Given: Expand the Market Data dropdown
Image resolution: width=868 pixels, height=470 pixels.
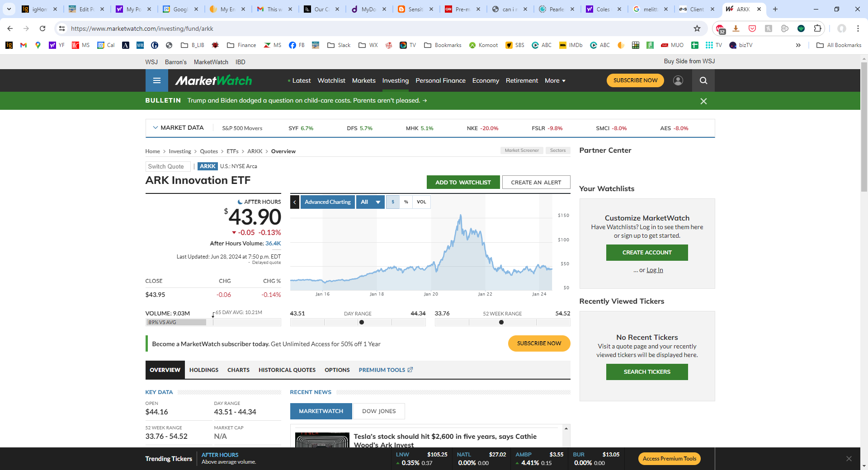Looking at the screenshot, I should tap(179, 128).
